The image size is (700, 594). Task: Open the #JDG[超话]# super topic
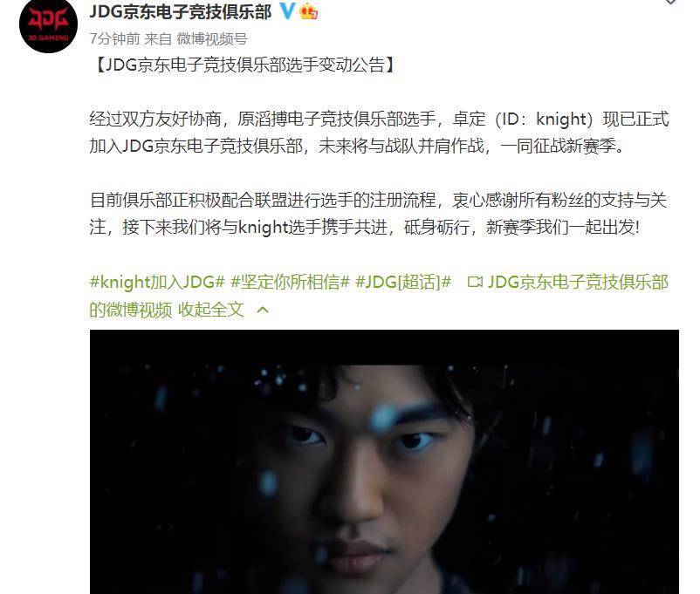tap(403, 282)
